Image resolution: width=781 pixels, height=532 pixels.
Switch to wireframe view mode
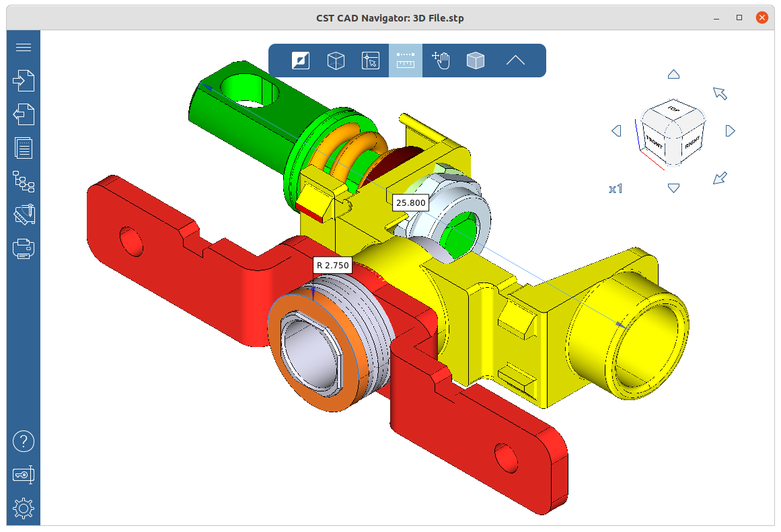[336, 61]
